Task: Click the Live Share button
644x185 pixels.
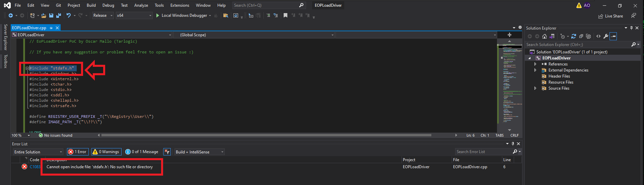Action: 611,16
